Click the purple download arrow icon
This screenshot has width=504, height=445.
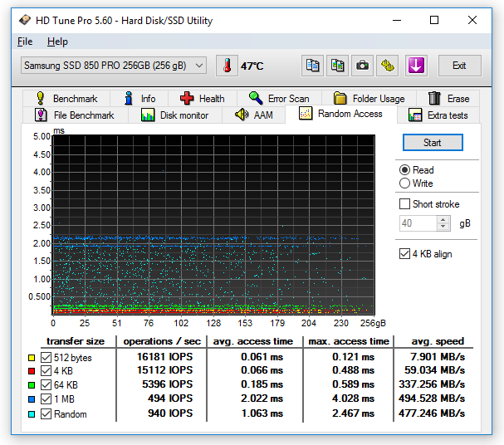416,66
